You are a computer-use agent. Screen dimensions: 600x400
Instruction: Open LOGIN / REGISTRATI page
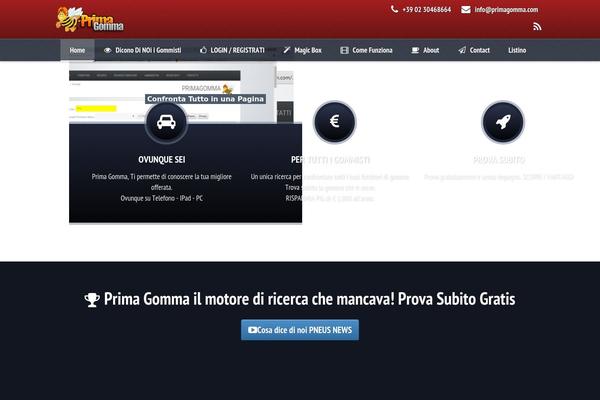[x=232, y=50]
